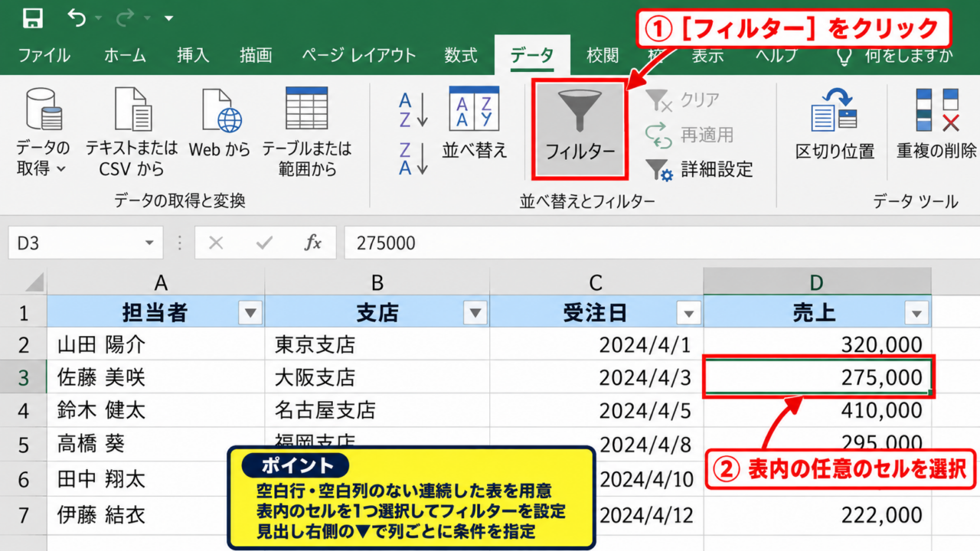The width and height of the screenshot is (980, 551).
Task: Open the 担当者 filter dropdown
Action: tap(250, 313)
